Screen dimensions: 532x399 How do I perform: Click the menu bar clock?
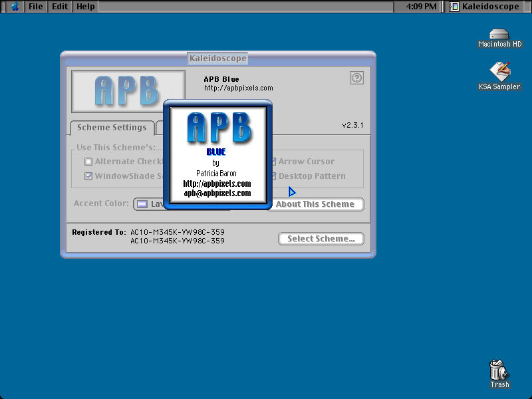click(421, 7)
